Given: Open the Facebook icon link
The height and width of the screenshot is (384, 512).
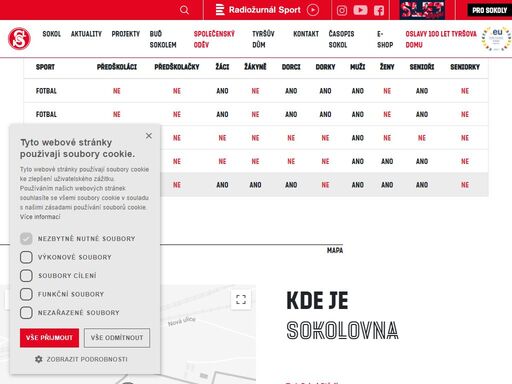Looking at the screenshot, I should pos(379,10).
